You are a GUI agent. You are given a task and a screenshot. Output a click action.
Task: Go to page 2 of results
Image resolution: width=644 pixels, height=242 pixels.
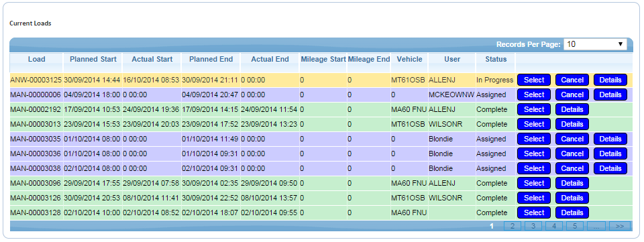[512, 226]
